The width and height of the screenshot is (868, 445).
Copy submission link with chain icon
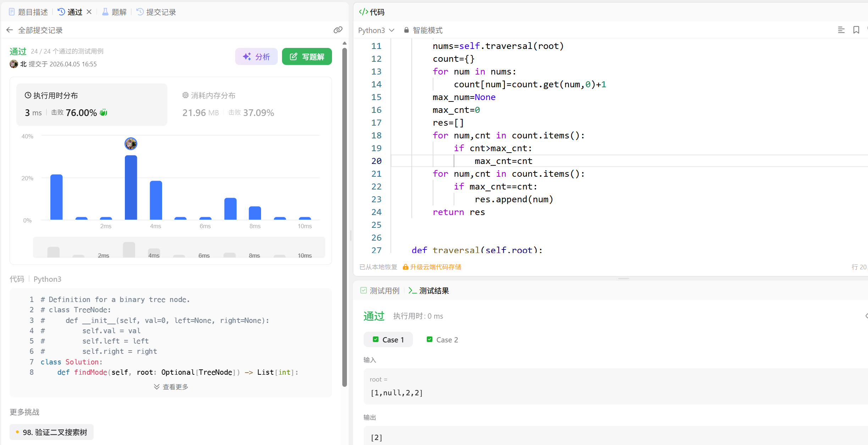(338, 30)
